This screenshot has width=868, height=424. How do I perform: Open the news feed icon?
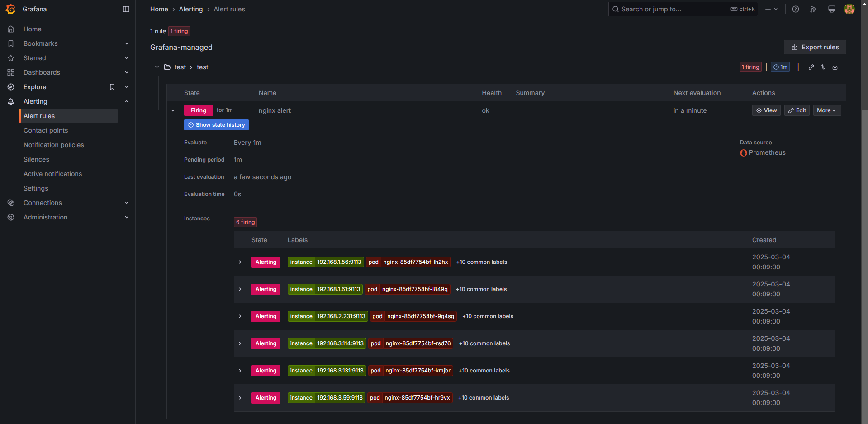click(813, 9)
